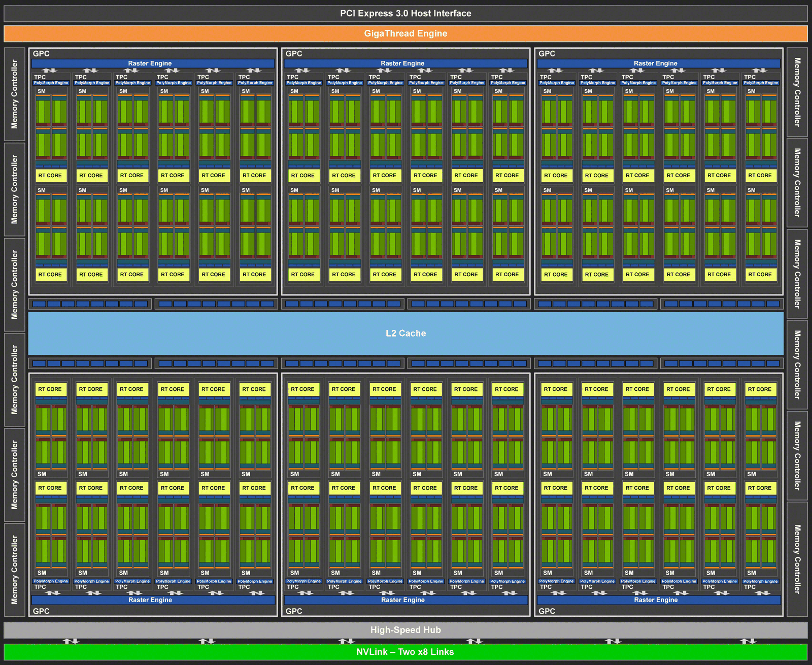Viewport: 812px width, 665px height.
Task: Click last PolyMorph Engine in upper-right GPC
Action: coord(761,83)
